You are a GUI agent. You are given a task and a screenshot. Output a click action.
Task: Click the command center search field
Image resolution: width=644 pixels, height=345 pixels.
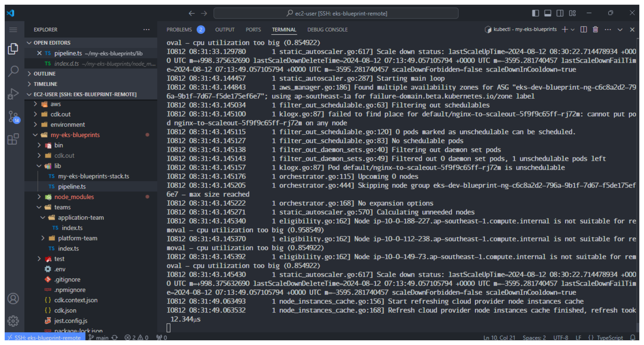tap(336, 13)
